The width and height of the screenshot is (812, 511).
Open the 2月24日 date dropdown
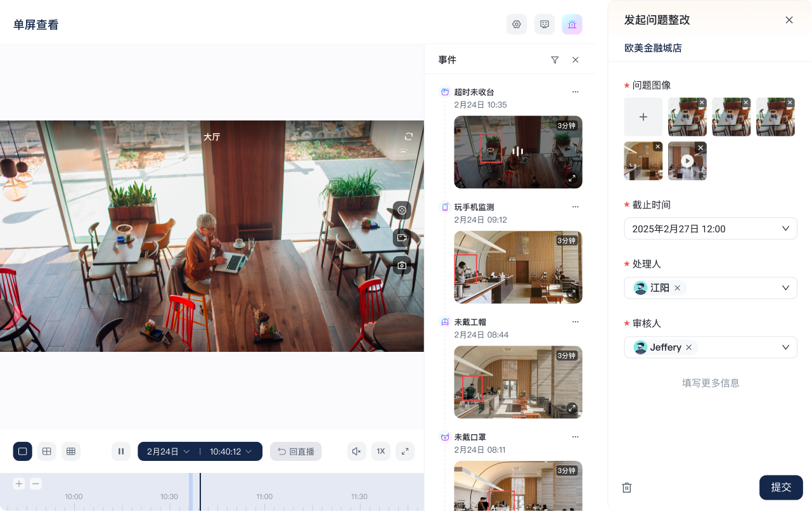pos(168,451)
